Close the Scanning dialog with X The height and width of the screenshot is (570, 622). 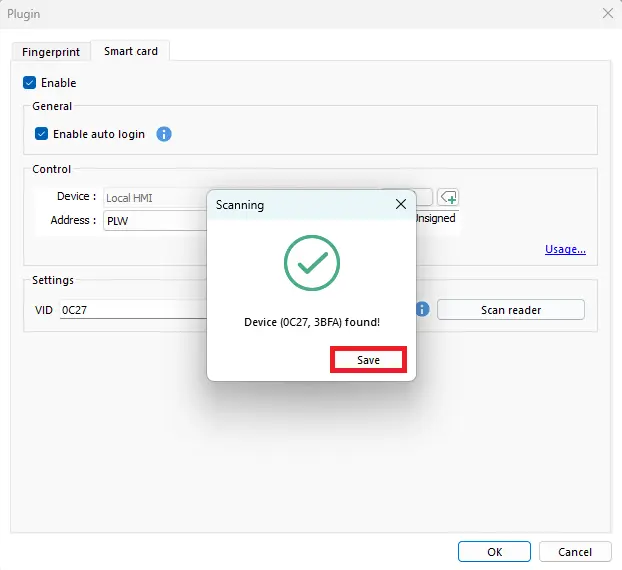click(400, 204)
